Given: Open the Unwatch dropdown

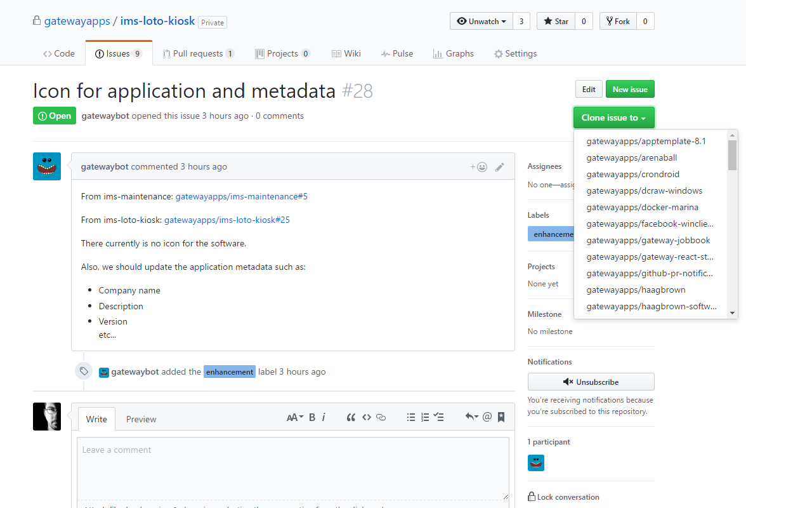Looking at the screenshot, I should [x=481, y=21].
